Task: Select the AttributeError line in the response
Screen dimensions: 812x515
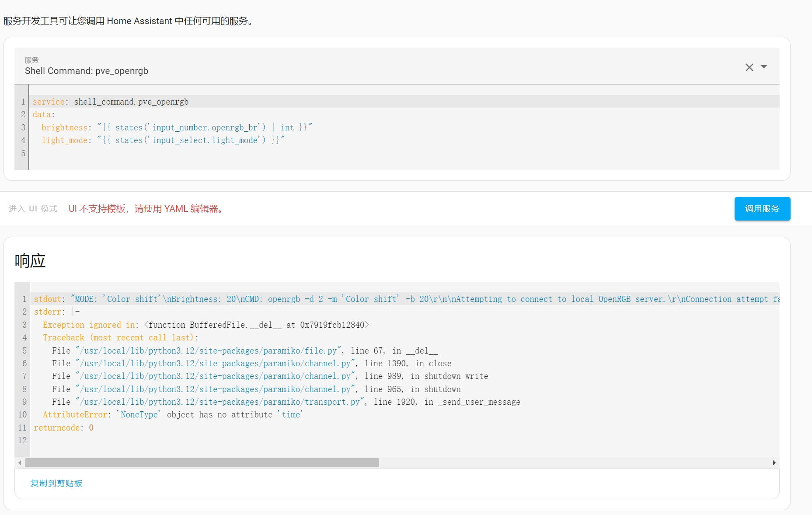Action: click(172, 414)
